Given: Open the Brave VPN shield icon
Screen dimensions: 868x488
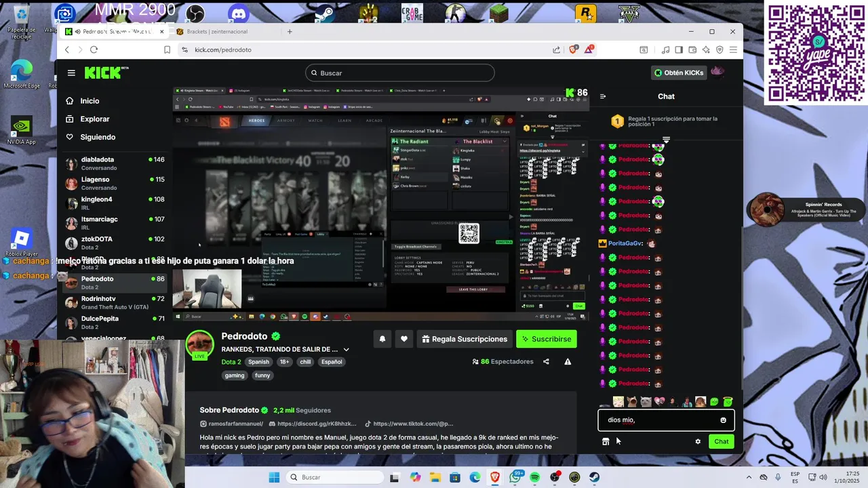Looking at the screenshot, I should pos(719,49).
